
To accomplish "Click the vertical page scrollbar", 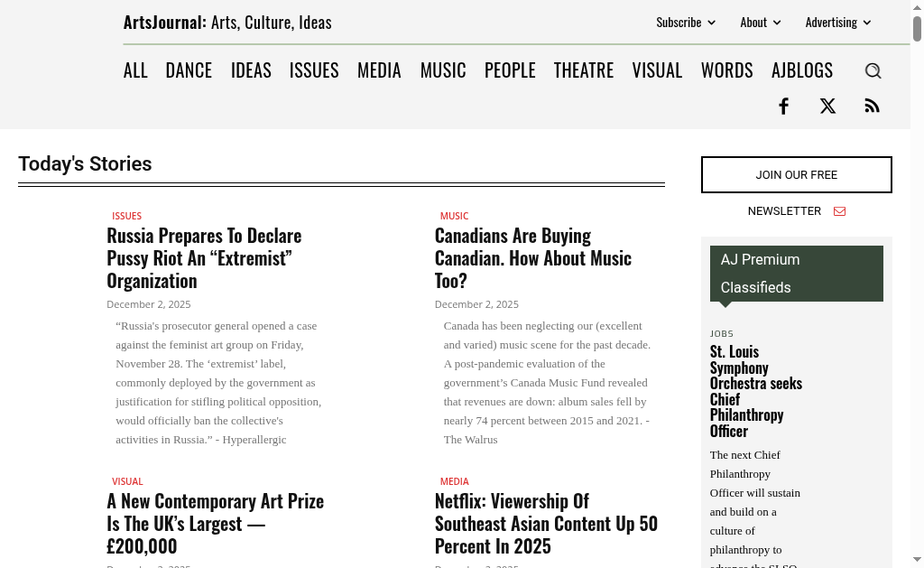I will (x=917, y=271).
